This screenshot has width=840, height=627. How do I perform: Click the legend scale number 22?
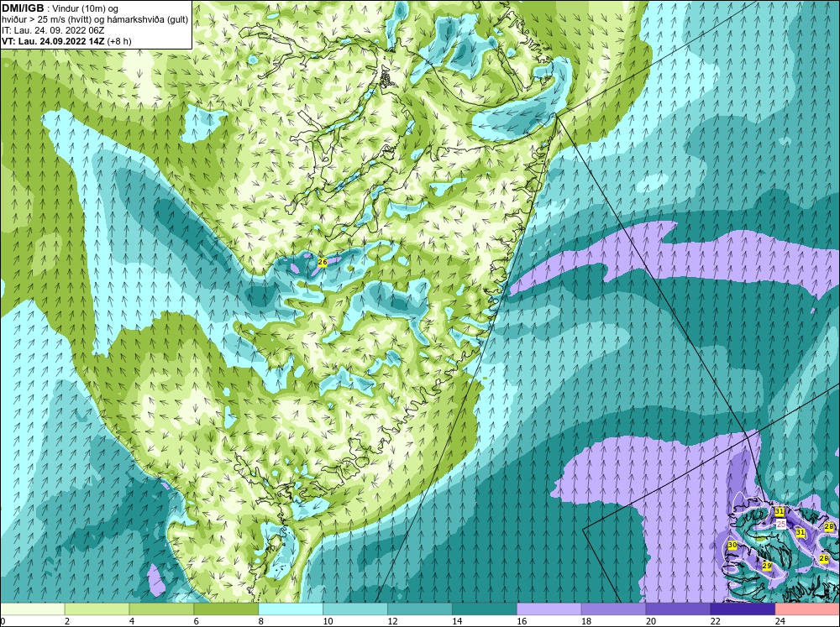pos(715,621)
